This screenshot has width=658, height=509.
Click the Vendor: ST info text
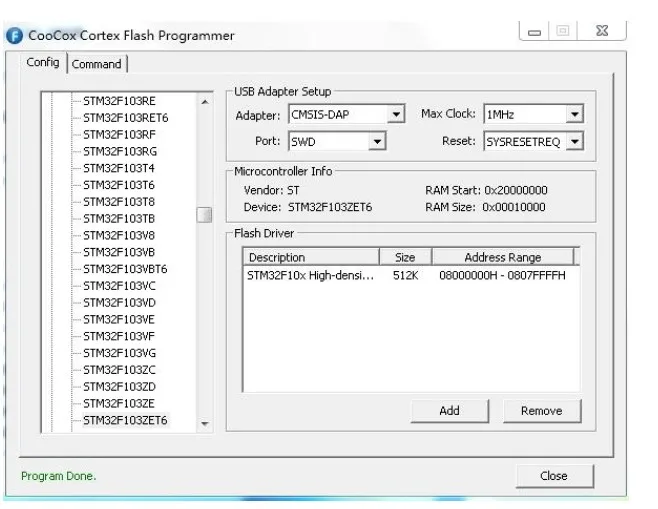pos(272,190)
